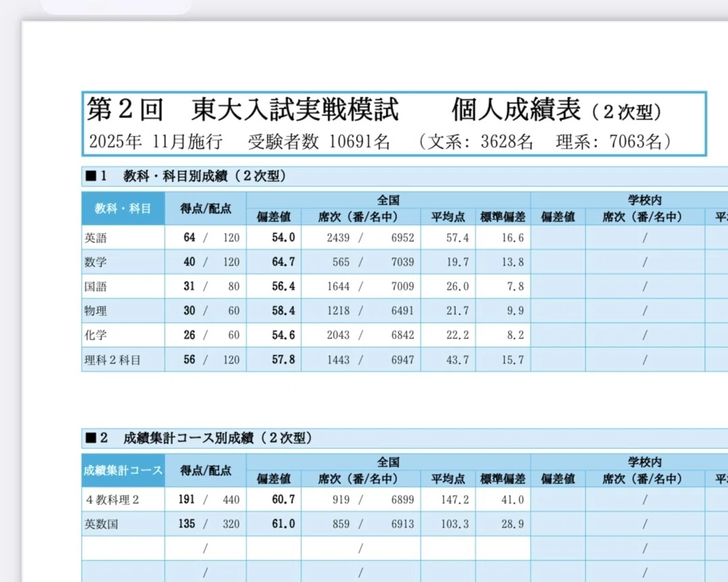Click the 4教科理2 deviation value 60.7
Image resolution: width=728 pixels, height=582 pixels.
coord(283,500)
